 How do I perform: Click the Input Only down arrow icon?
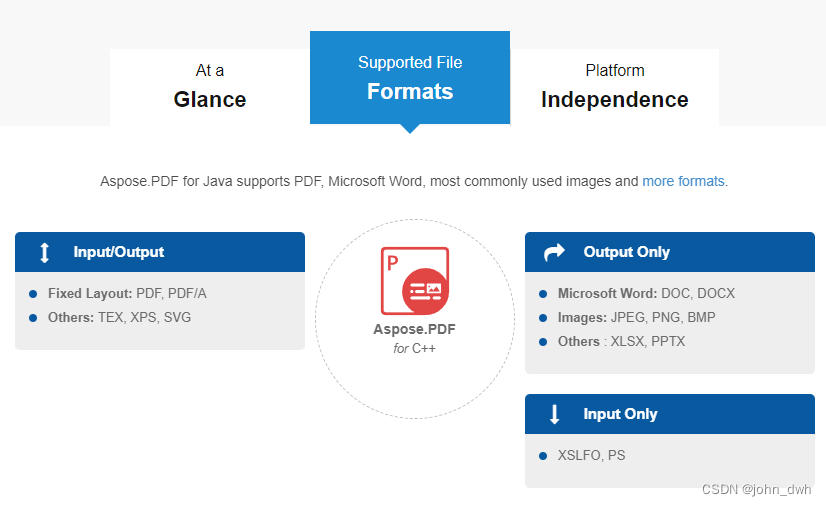pos(554,414)
